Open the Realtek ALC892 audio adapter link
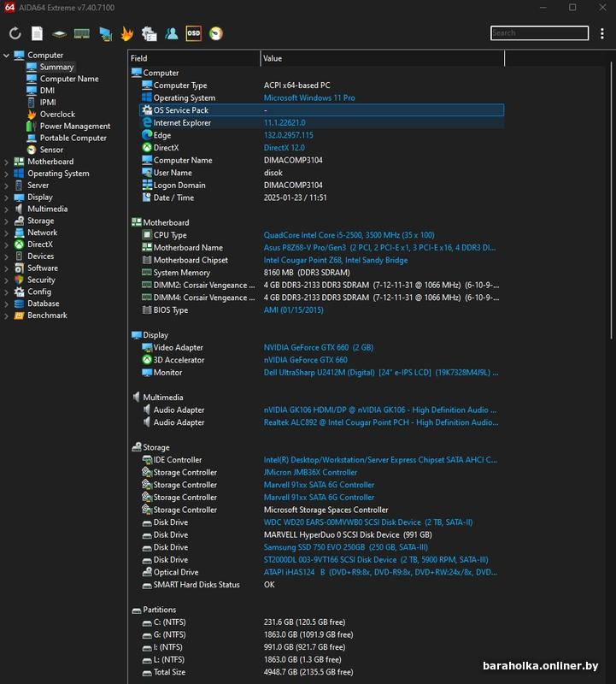The image size is (616, 684). pyautogui.click(x=381, y=422)
